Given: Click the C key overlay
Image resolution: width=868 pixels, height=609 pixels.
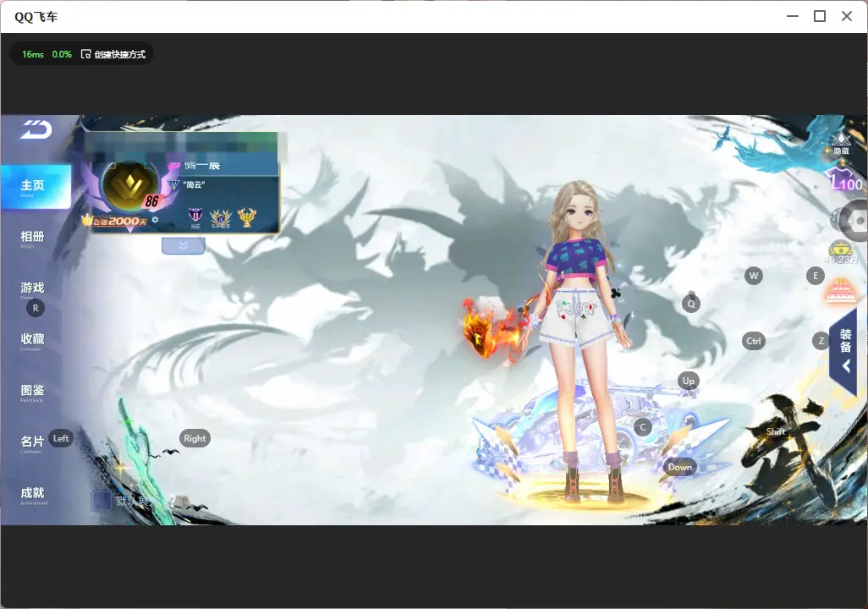Looking at the screenshot, I should coord(643,427).
